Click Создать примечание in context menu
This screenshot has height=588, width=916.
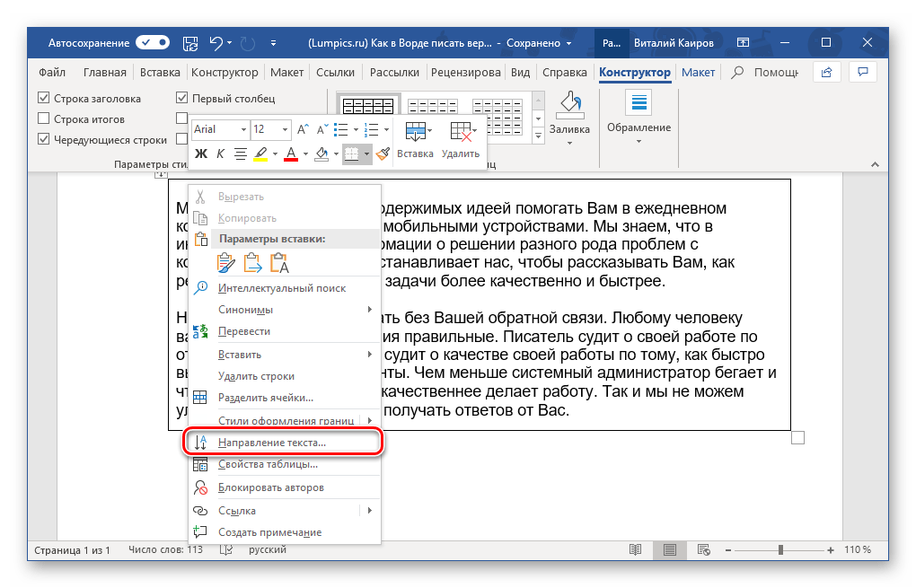pyautogui.click(x=269, y=532)
